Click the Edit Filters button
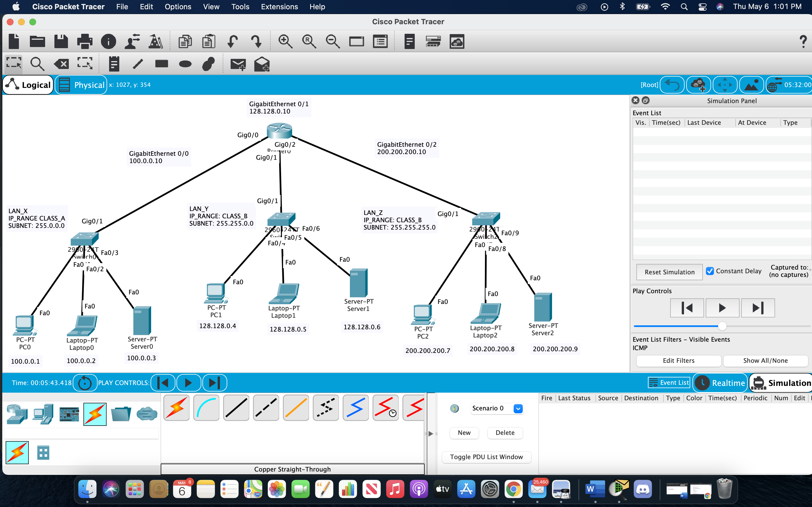 pos(678,361)
